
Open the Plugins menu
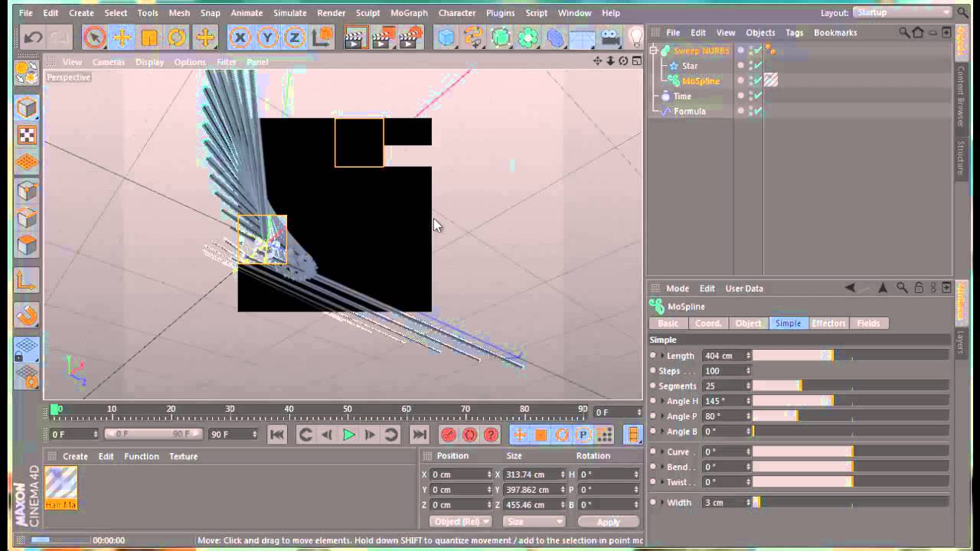tap(501, 13)
